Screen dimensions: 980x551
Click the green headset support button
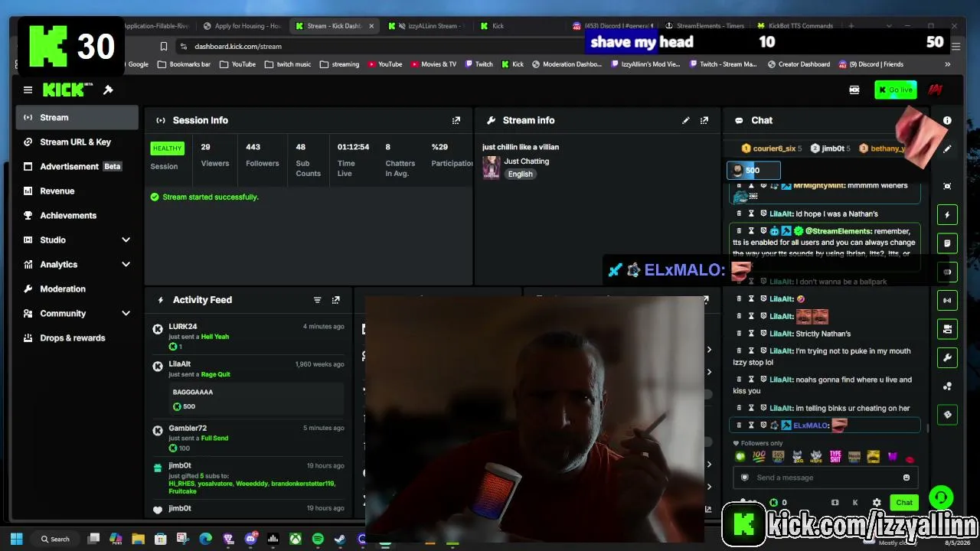[x=941, y=497]
